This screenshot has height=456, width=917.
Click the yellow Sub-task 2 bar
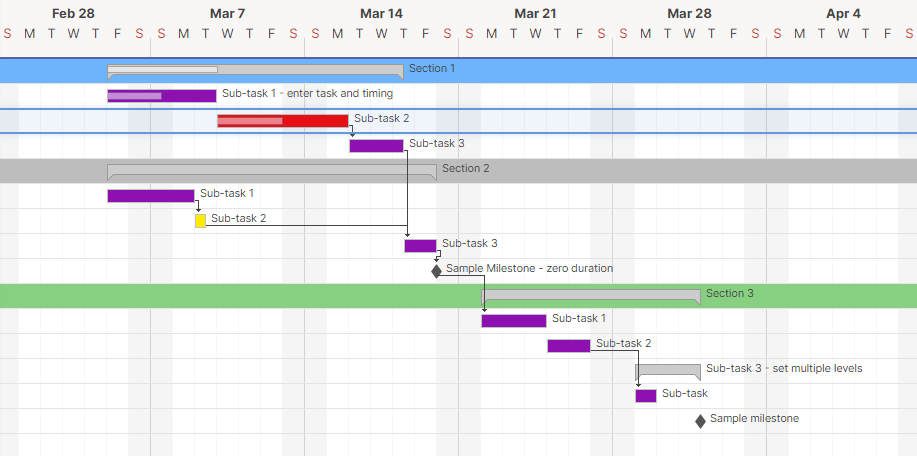pos(200,221)
